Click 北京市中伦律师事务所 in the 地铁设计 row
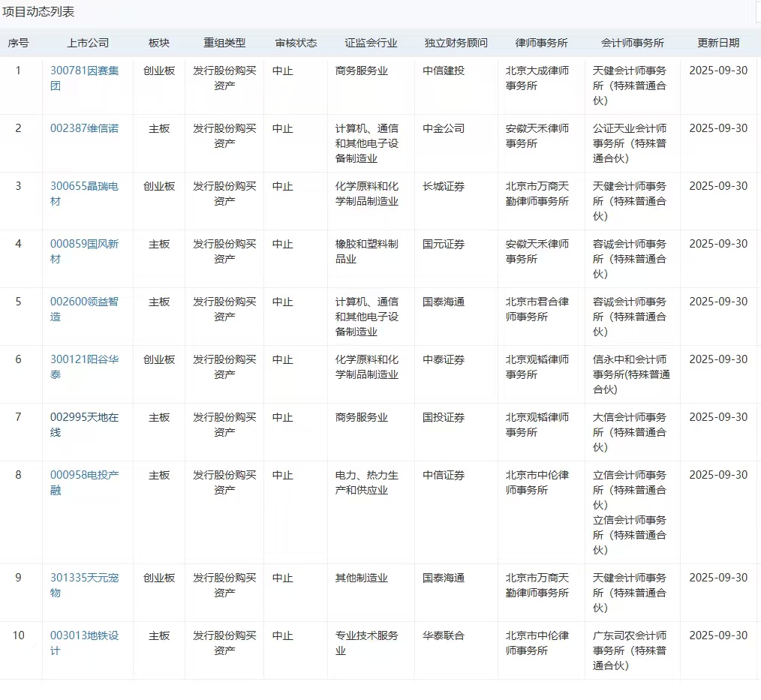Screen dimensions: 761x700 pos(537,643)
